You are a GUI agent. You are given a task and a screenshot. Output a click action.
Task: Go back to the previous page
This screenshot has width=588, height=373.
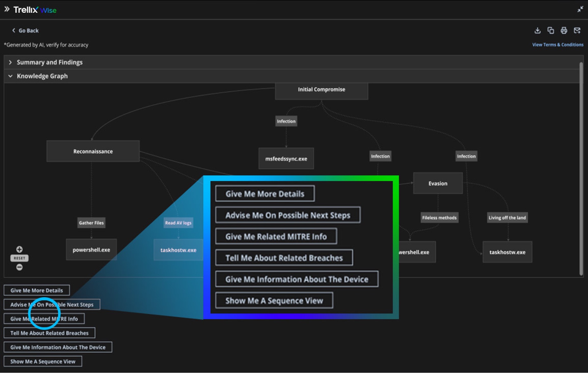(x=25, y=30)
